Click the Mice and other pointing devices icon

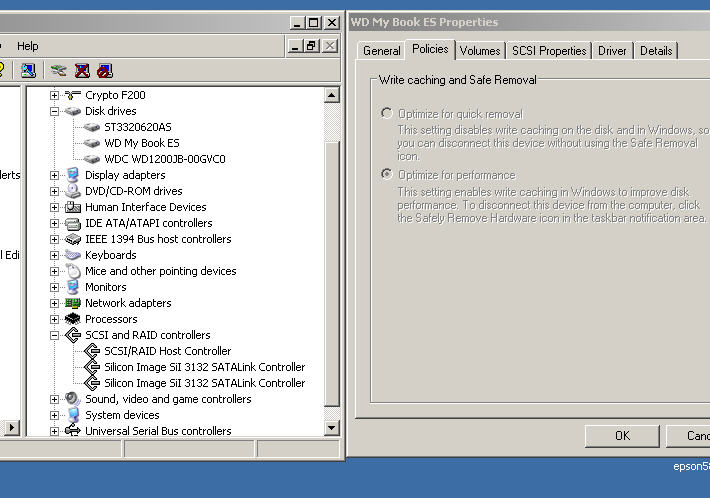[73, 271]
